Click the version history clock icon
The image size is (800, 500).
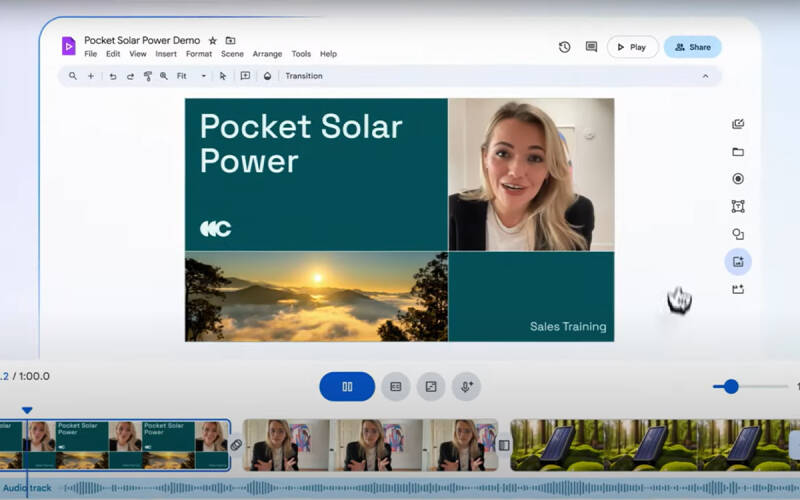(x=564, y=47)
